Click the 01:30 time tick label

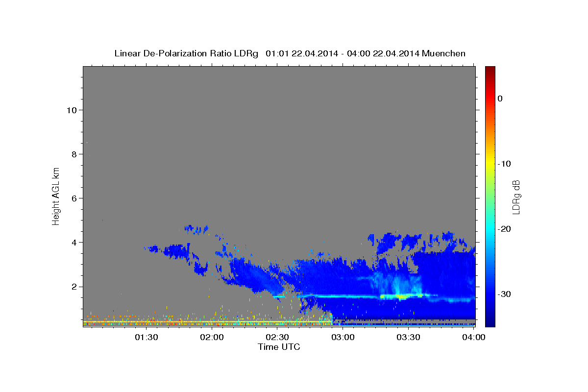click(147, 338)
